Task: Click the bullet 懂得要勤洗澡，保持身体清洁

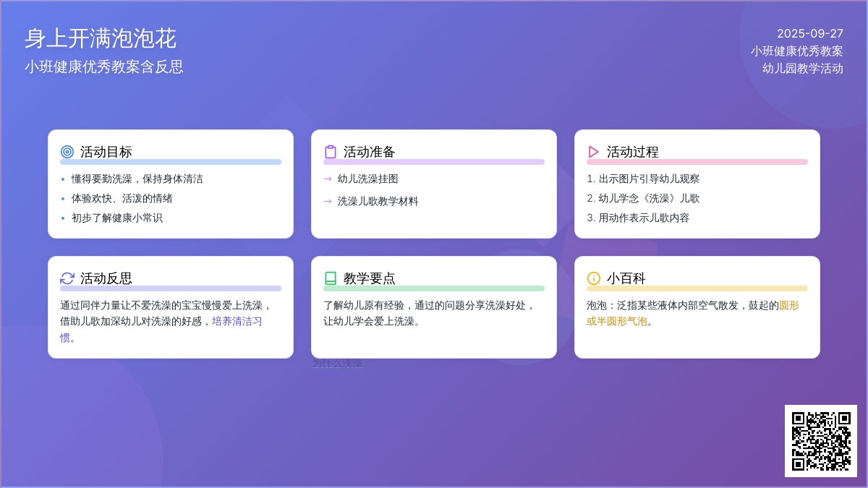Action: click(x=137, y=179)
